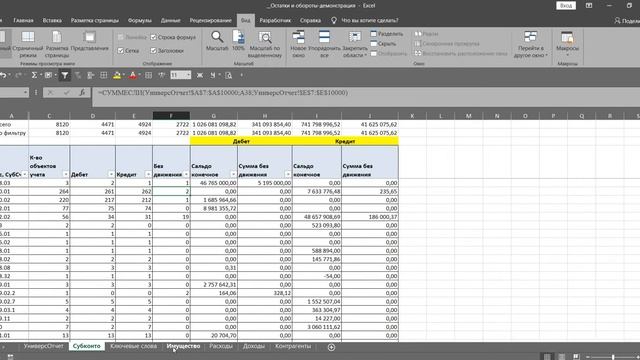Switch to the Расходы sheet tab
640x360 pixels.
(221, 346)
